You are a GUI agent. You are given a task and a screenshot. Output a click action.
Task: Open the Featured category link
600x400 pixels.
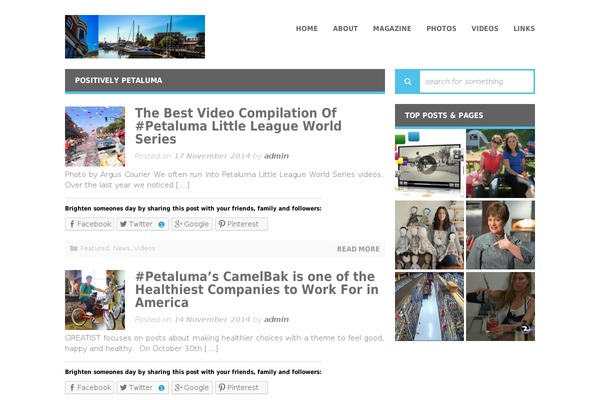coord(95,248)
